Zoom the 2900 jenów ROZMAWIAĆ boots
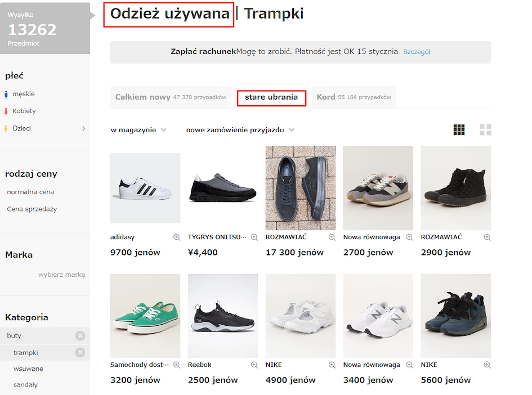This screenshot has height=395, width=532. [487, 237]
